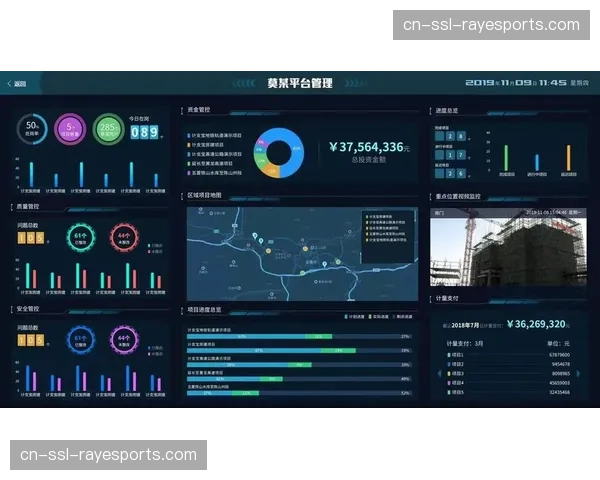The height and width of the screenshot is (480, 600).
Task: Open the 项目进度总览 section header
Action: (x=204, y=309)
